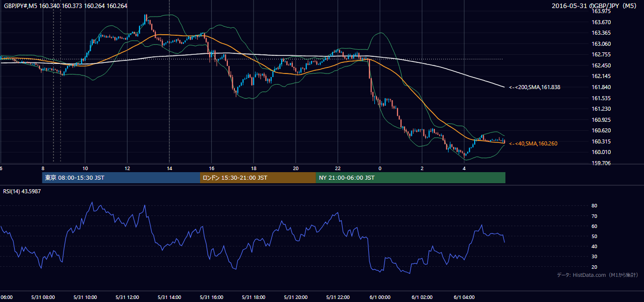Viewport: 644px width, 302px height.
Task: Click price axis value 160.010
Action: [x=601, y=153]
